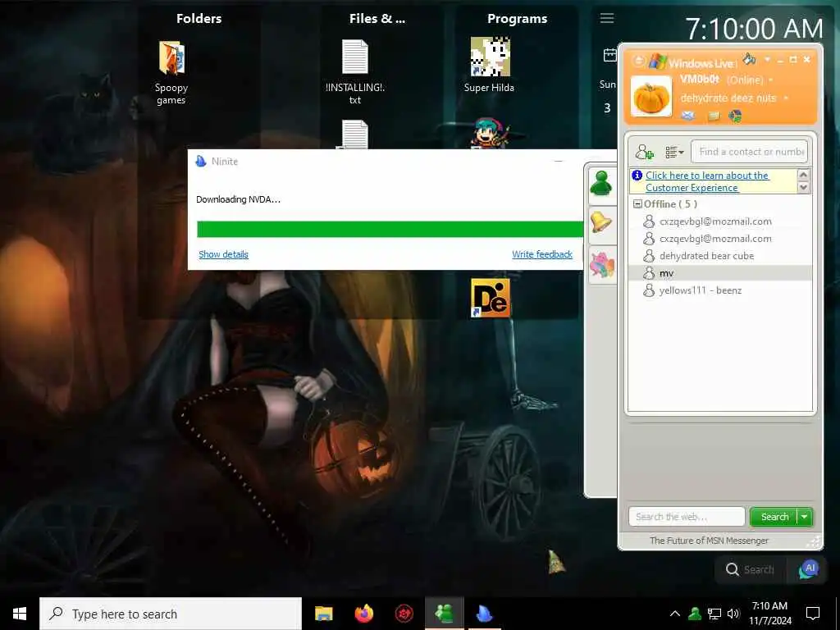Open the Messenger show menu arrow
840x630 pixels.
(767, 59)
